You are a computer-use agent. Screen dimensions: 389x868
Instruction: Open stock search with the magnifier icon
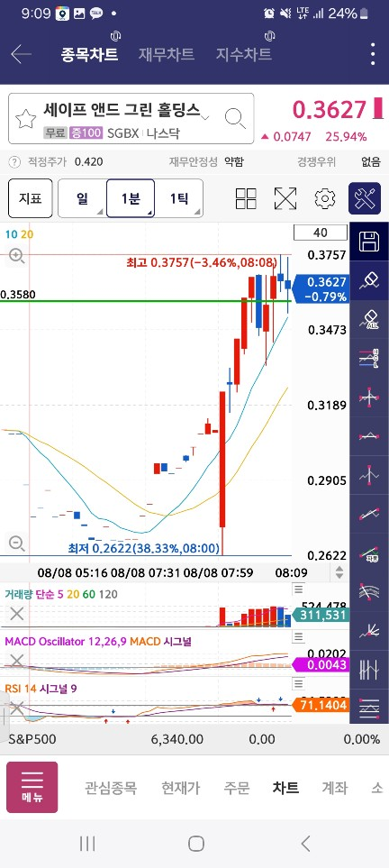tap(235, 118)
